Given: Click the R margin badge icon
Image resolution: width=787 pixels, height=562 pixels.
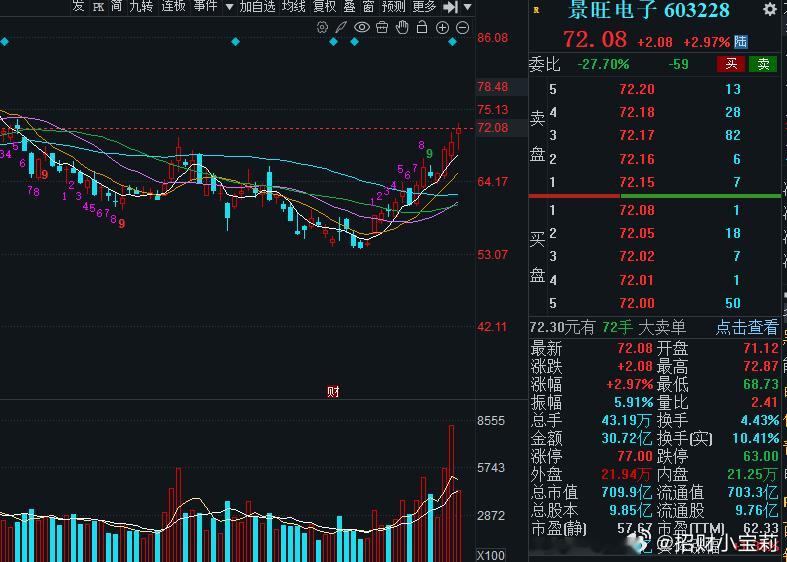Looking at the screenshot, I should tap(536, 10).
